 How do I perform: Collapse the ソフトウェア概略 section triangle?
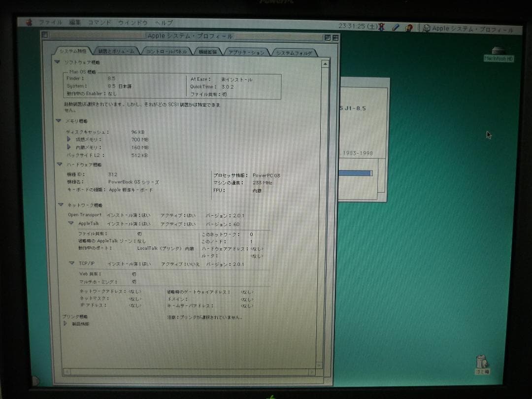click(59, 63)
